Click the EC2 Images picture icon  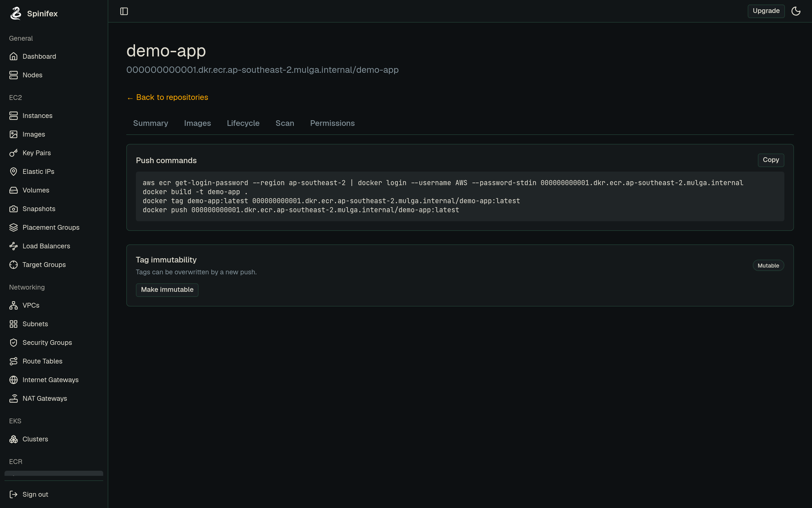(14, 134)
